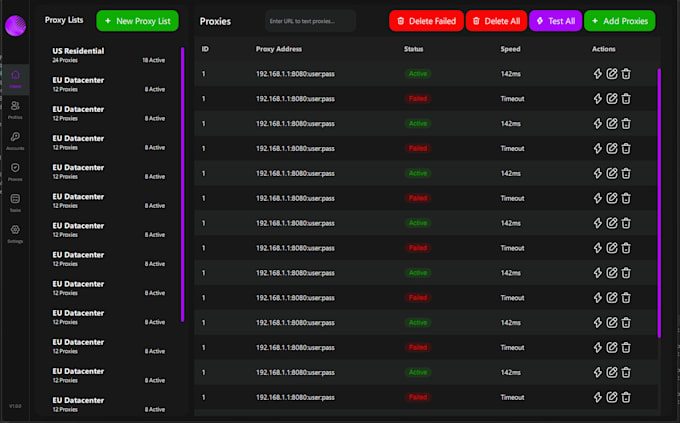Focus the URL to test proxies field
Screen dimensions: 680x423
(311, 21)
